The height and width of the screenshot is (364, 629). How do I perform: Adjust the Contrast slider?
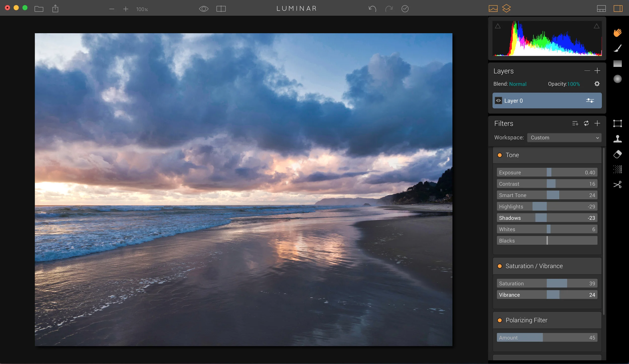547,184
